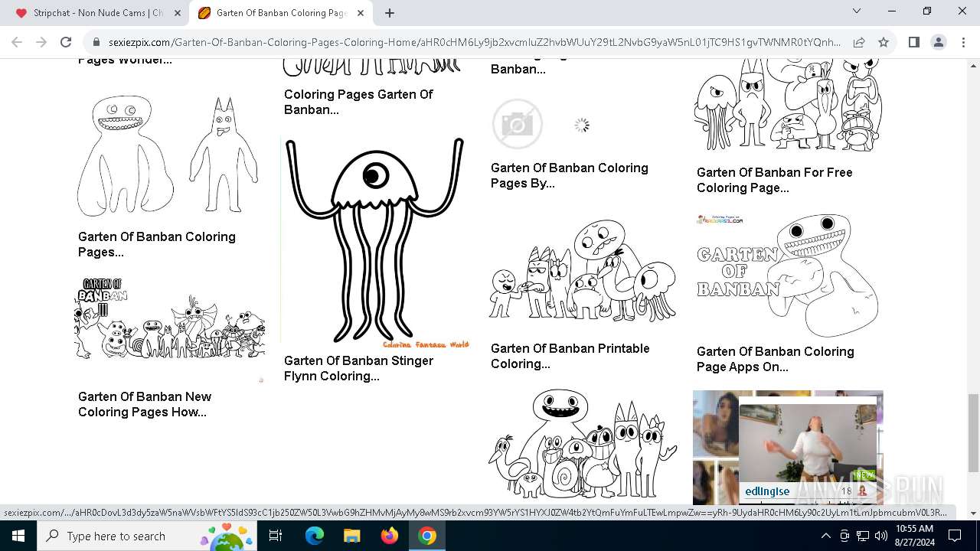Show hidden system tray icons
This screenshot has width=980, height=551.
click(825, 536)
